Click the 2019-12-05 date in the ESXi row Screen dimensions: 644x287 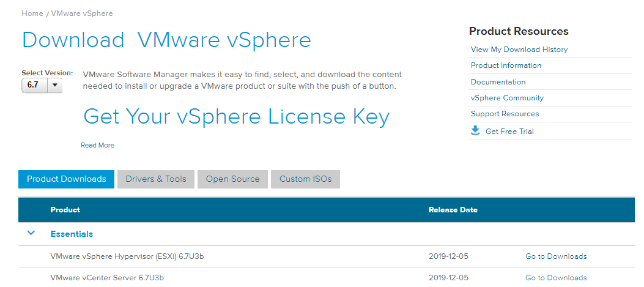[448, 256]
